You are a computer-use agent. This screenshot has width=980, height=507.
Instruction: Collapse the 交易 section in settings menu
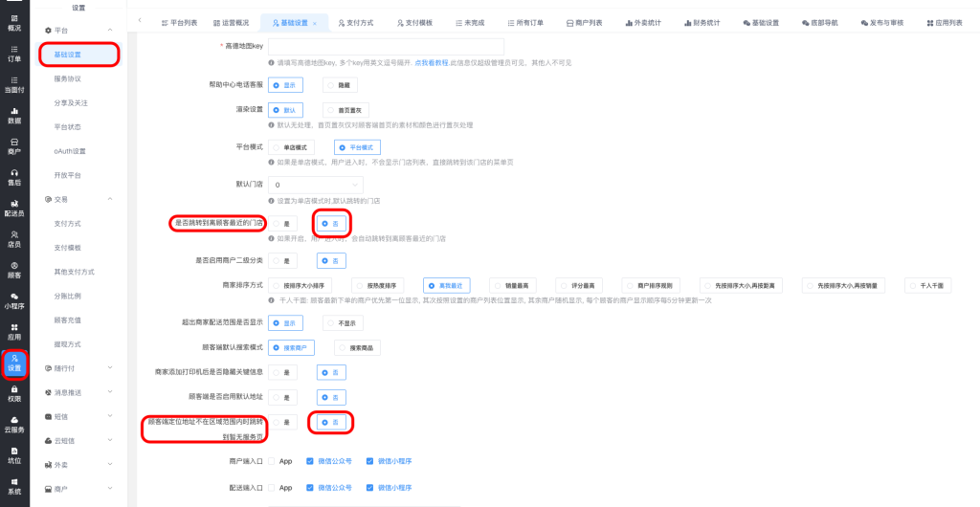tap(109, 199)
